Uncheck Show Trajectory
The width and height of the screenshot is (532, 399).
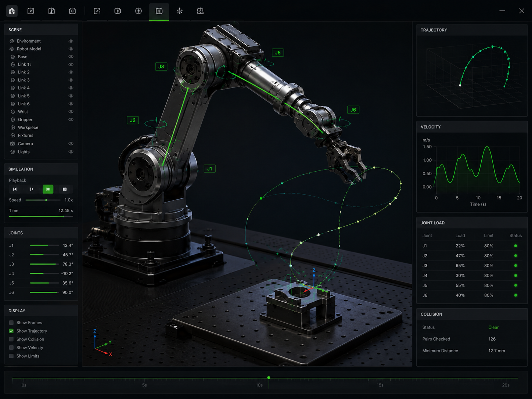(x=11, y=331)
